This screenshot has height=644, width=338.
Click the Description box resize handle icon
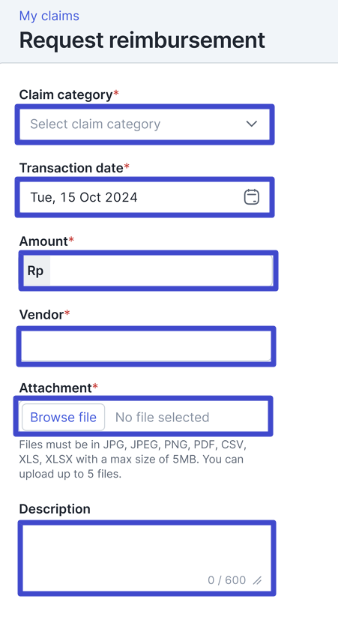coord(257,581)
